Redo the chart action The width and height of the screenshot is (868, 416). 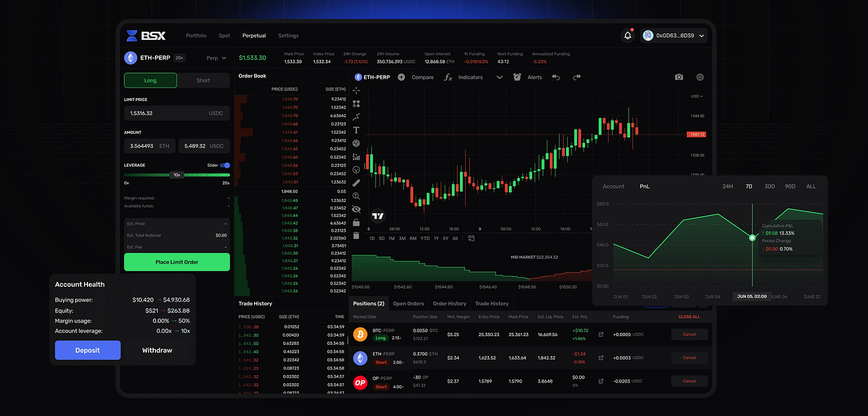click(x=577, y=77)
